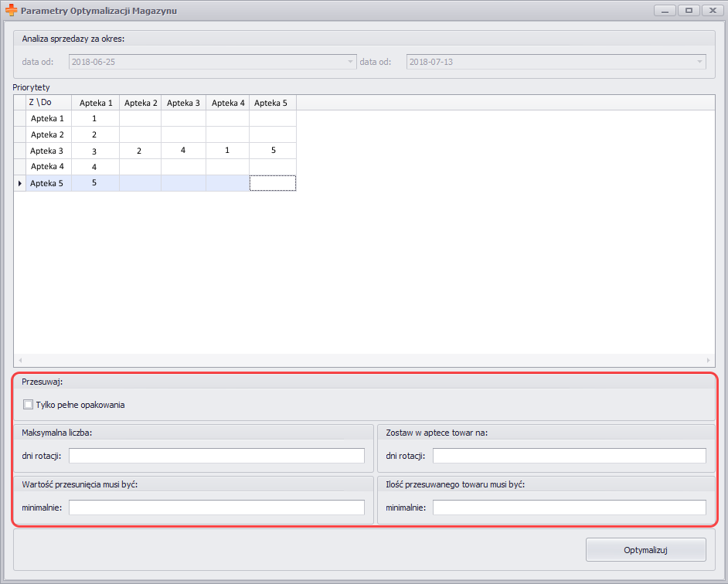Click the Apteka 1 column header
Image resolution: width=728 pixels, height=584 pixels.
(96, 103)
